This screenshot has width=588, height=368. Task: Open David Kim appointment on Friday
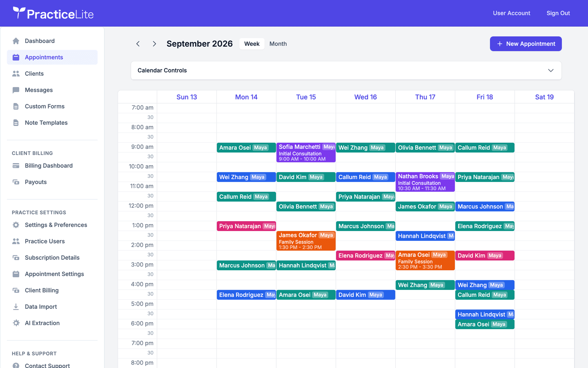(x=485, y=256)
